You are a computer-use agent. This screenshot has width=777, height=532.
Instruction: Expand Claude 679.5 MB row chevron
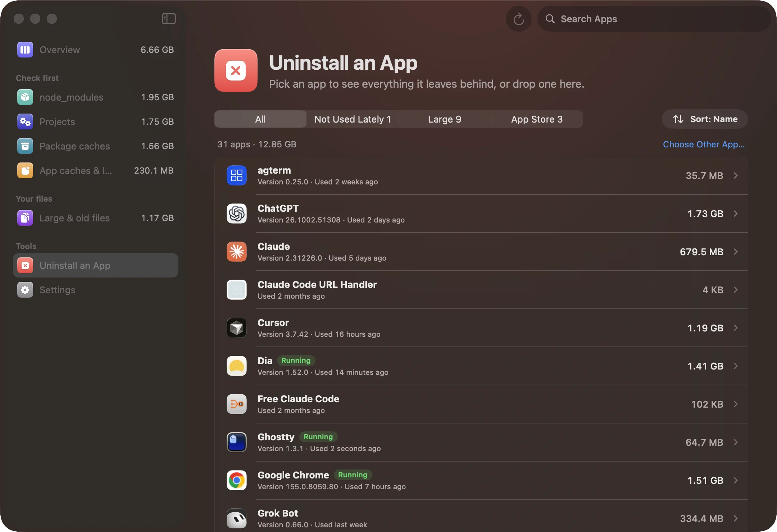pos(736,252)
